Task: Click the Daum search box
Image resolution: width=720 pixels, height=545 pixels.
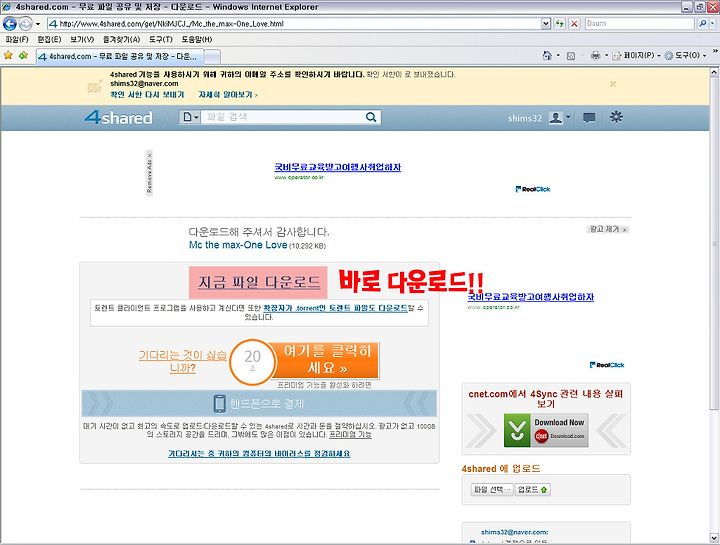Action: (x=640, y=23)
